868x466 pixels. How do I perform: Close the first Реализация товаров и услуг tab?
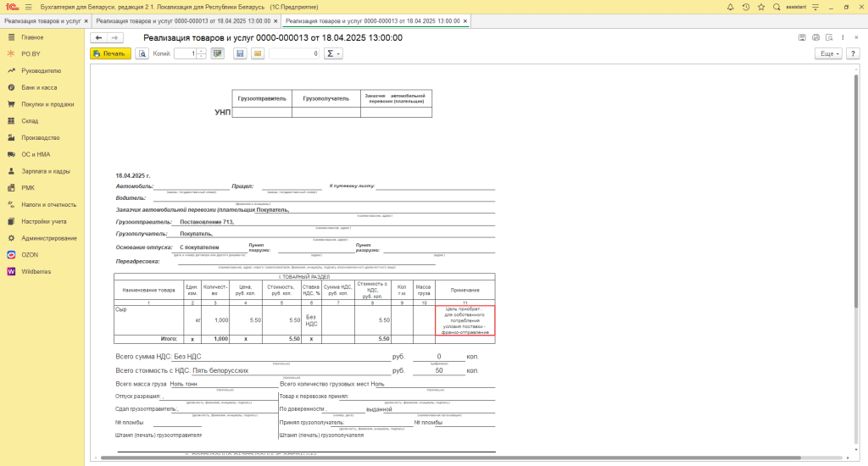click(x=86, y=21)
